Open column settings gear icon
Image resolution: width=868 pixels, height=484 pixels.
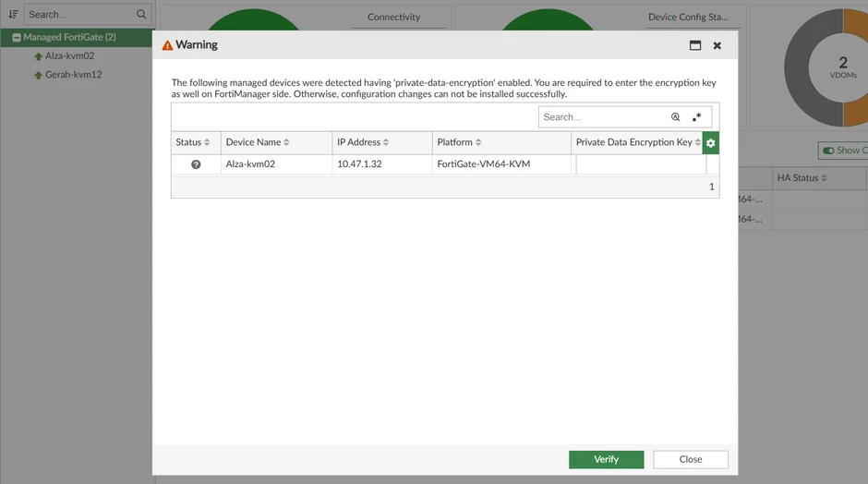(x=711, y=143)
